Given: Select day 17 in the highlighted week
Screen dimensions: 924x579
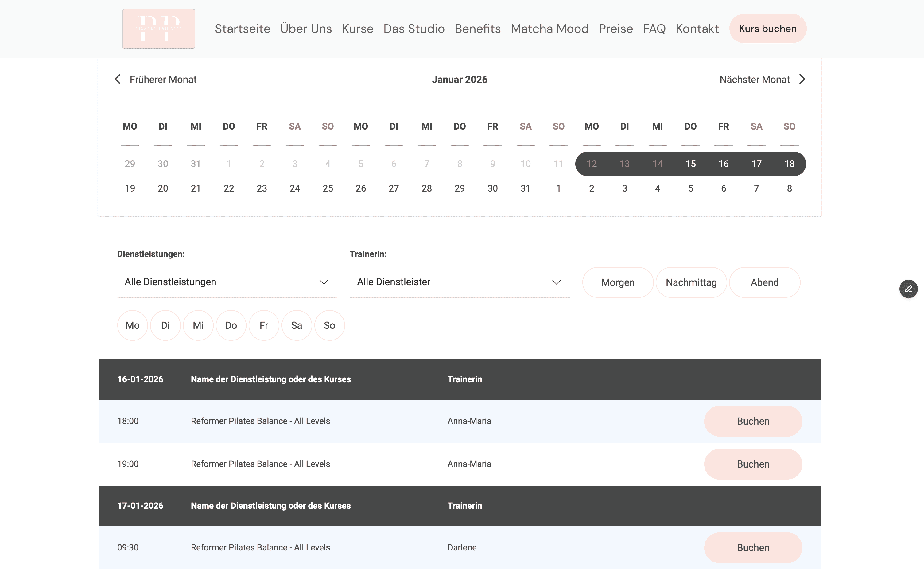Looking at the screenshot, I should 756,164.
